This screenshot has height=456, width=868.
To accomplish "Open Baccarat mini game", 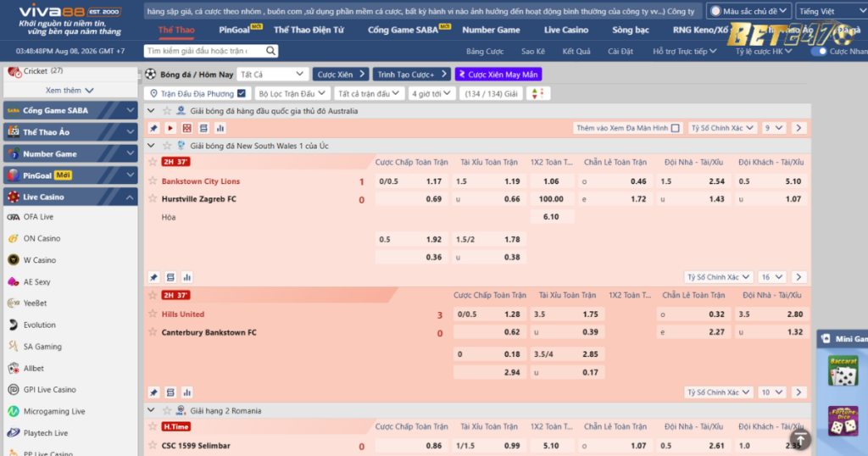I will [843, 370].
